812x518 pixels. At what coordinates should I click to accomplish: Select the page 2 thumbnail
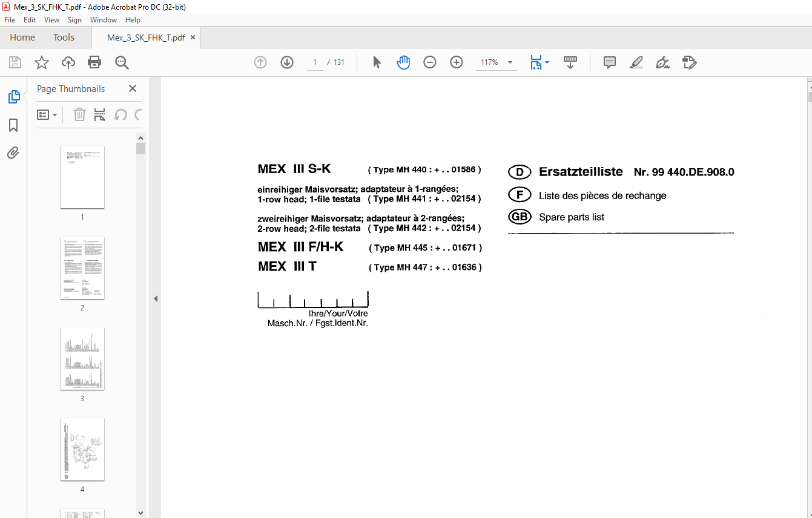82,268
